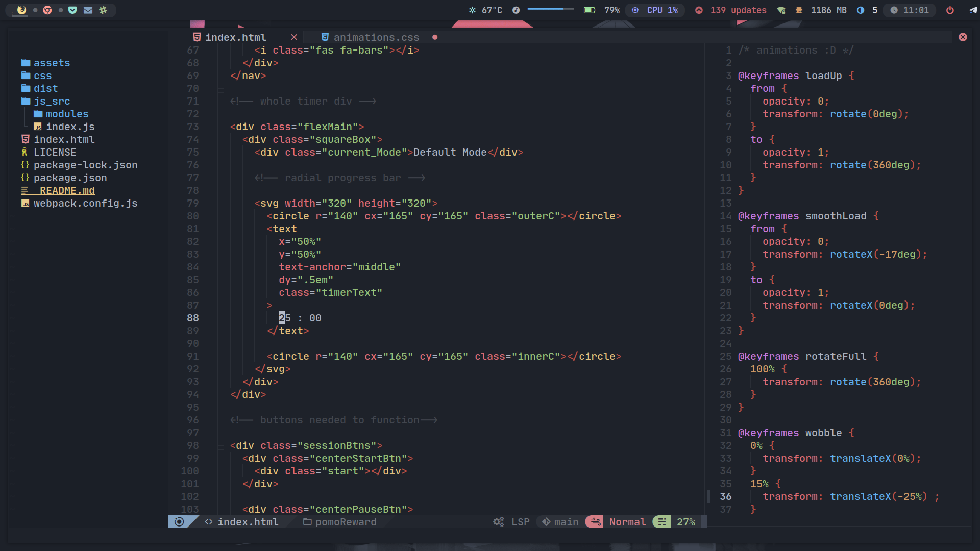The height and width of the screenshot is (551, 980).
Task: Adjust the music volume slider
Action: pos(550,9)
